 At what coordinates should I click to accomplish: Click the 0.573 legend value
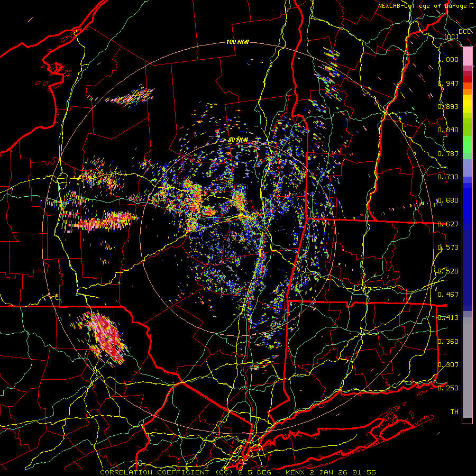[x=448, y=248]
